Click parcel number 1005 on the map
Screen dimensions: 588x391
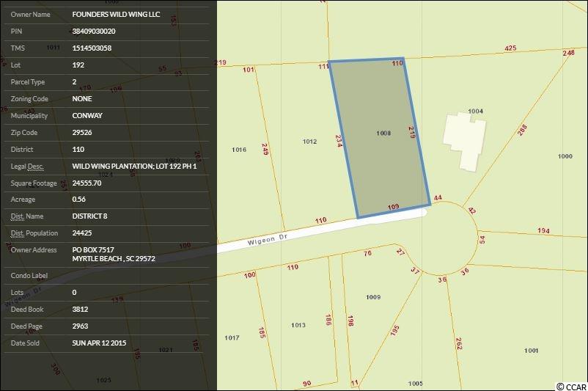point(415,384)
